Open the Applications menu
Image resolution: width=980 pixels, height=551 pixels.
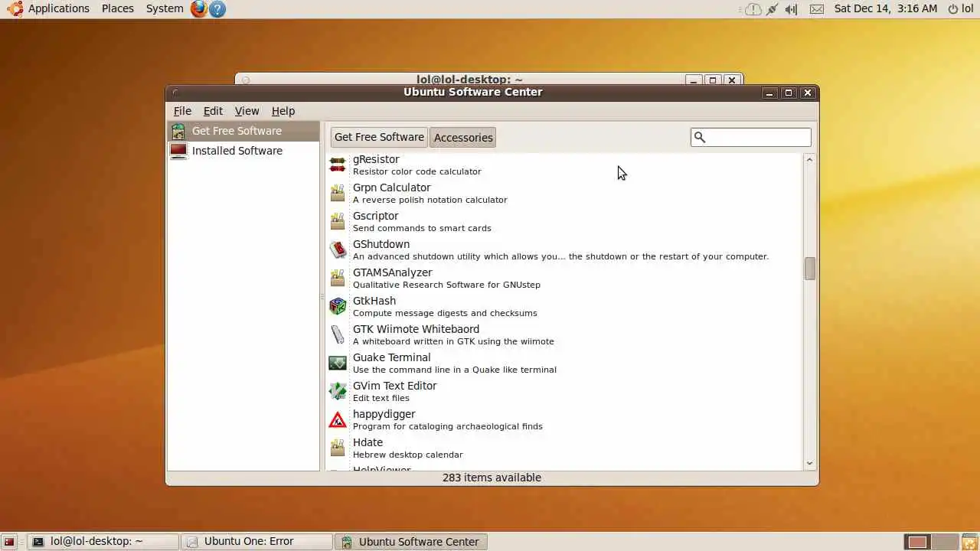[59, 8]
